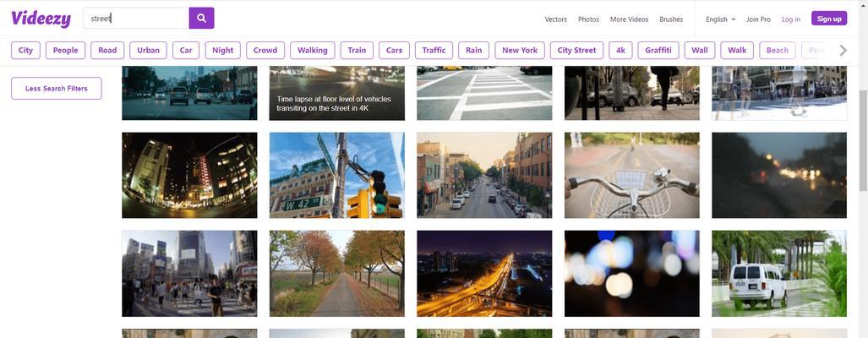Click the Log in link
Viewport: 868px width, 338px height.
[x=790, y=19]
